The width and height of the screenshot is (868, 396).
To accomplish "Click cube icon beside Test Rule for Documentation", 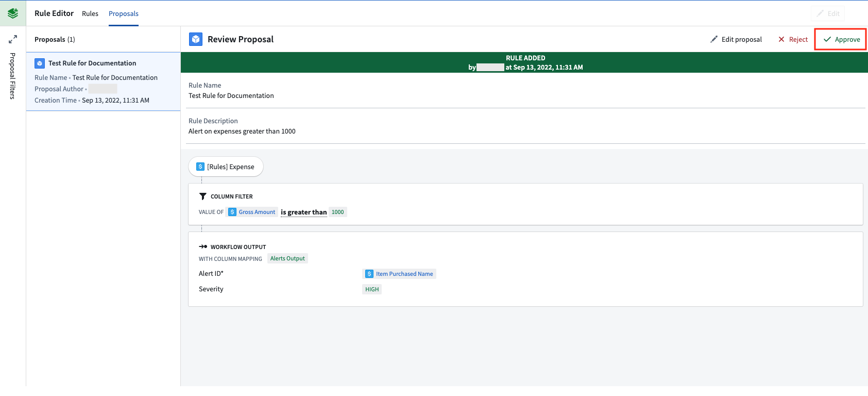I will tap(40, 63).
